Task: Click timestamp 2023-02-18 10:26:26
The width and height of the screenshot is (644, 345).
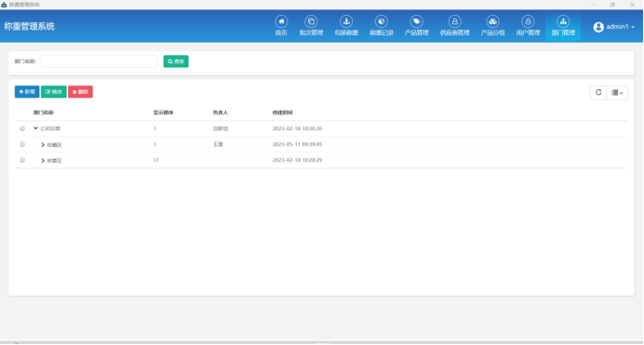Action: [297, 128]
